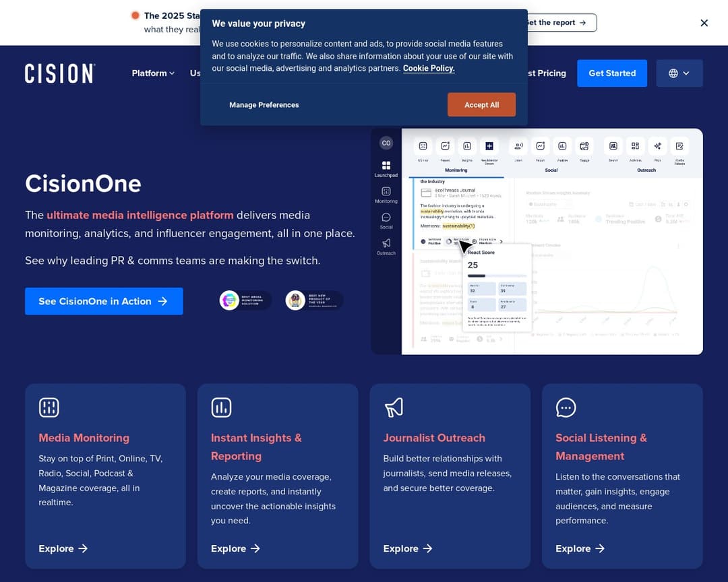Explore the Journalist Outreach feature
Screen dimensions: 728x582
(408, 548)
